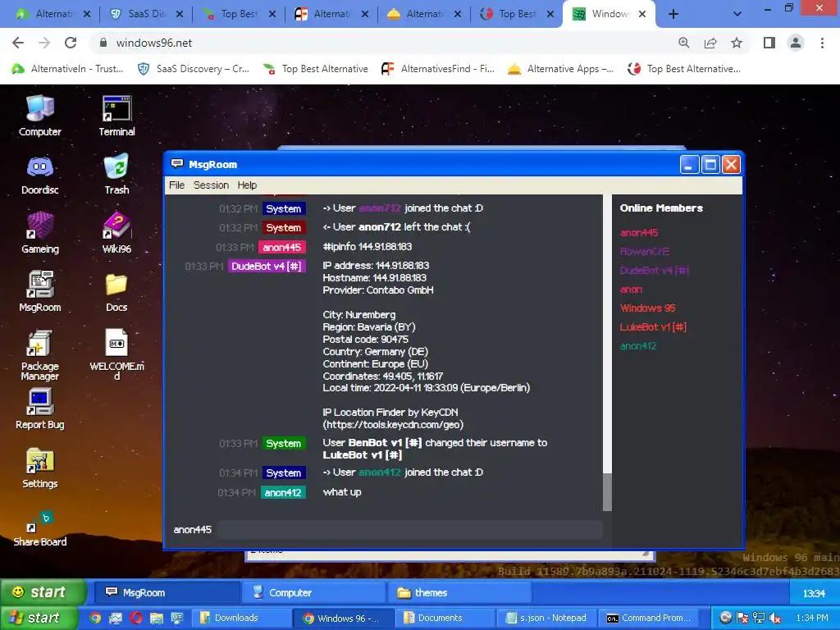Screen dimensions: 840x630
Task: Reload the windows96.net page
Action: pos(71,43)
